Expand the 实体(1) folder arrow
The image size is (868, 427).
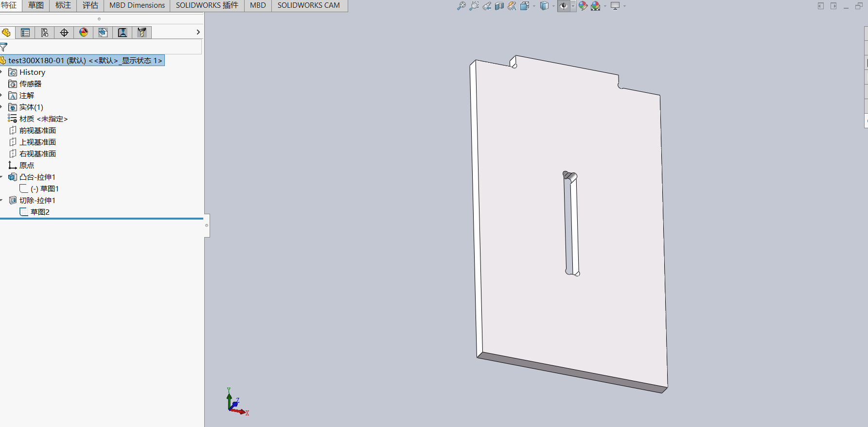click(1, 107)
